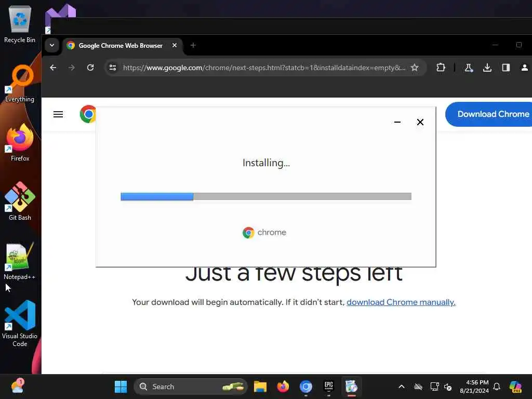Open the Recycle Bin desktop icon
532x399 pixels.
coord(20,24)
